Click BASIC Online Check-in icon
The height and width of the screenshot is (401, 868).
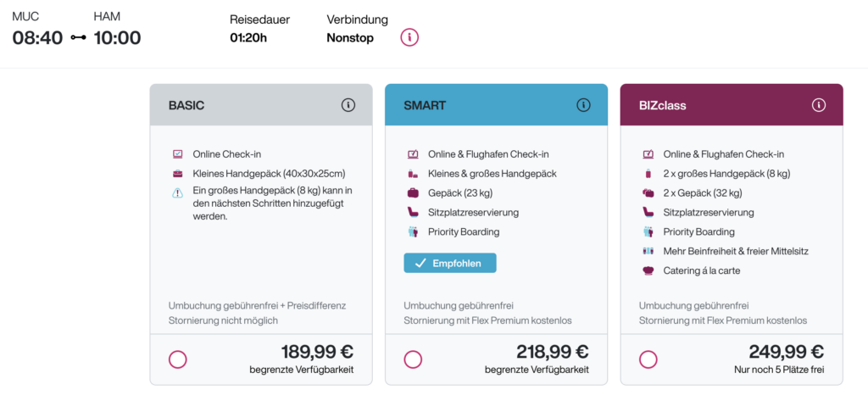click(x=178, y=154)
